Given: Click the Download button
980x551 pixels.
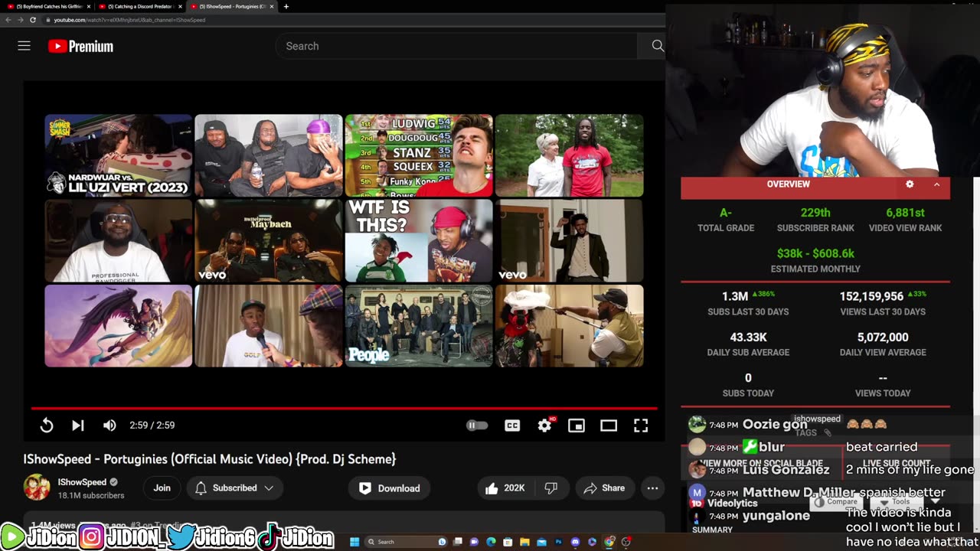Looking at the screenshot, I should (390, 488).
